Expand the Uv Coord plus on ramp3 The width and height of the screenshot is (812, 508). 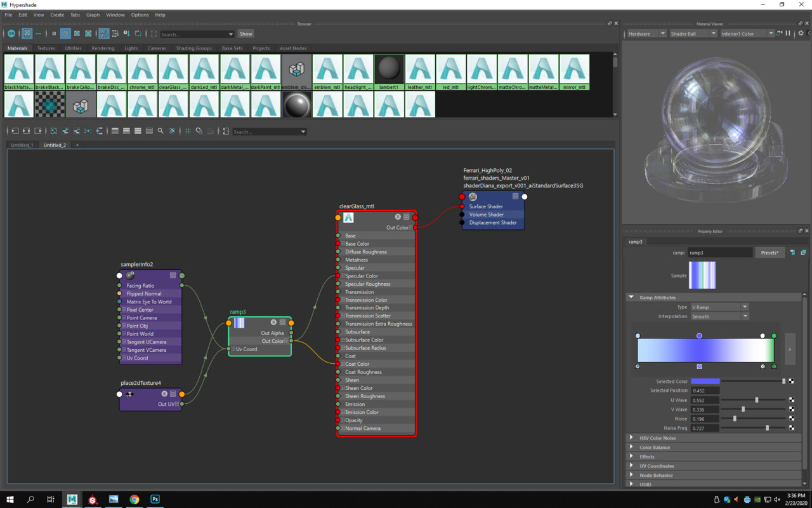coord(233,349)
